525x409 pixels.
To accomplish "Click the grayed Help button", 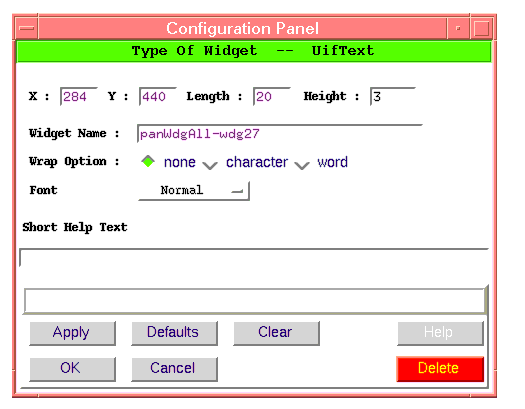I will [440, 333].
